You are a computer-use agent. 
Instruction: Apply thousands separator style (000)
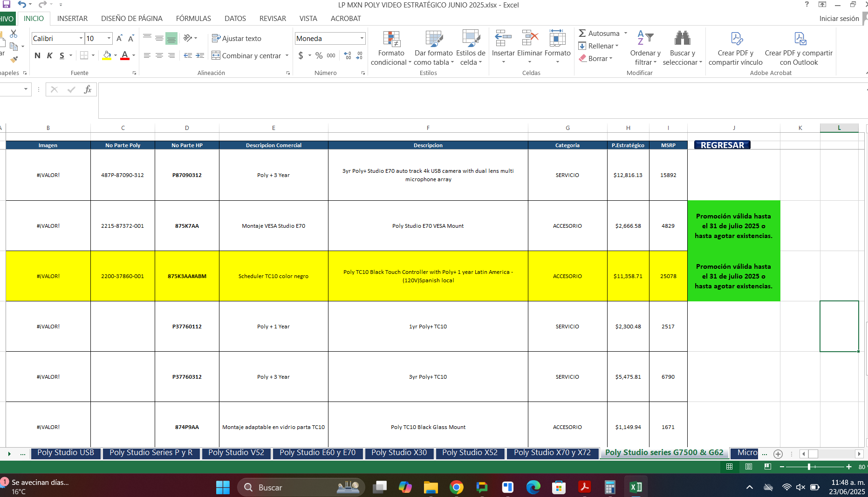[331, 55]
